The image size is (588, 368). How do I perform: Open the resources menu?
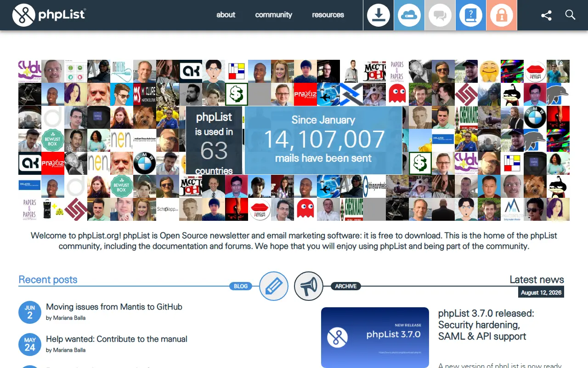point(328,15)
